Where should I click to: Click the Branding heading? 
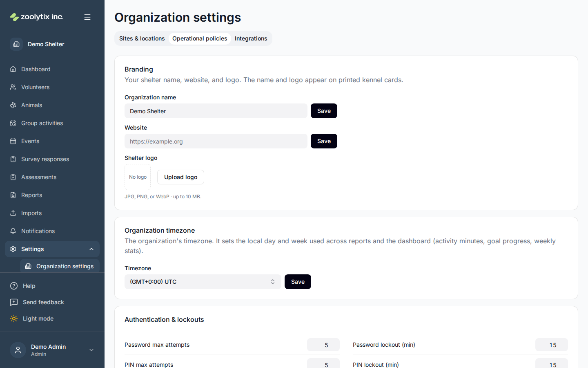pyautogui.click(x=139, y=69)
